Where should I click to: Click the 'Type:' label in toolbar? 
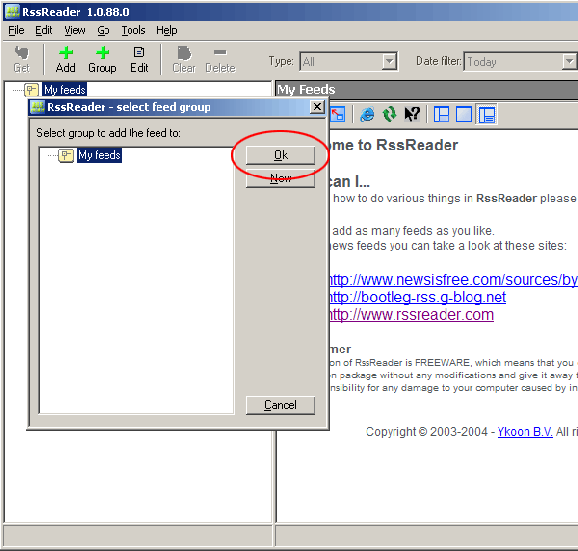pyautogui.click(x=281, y=61)
